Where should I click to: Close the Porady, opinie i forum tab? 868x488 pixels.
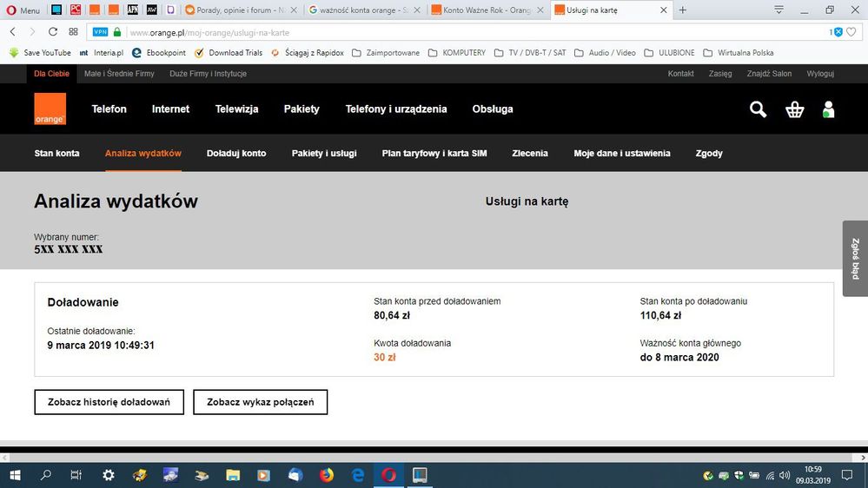tap(294, 10)
